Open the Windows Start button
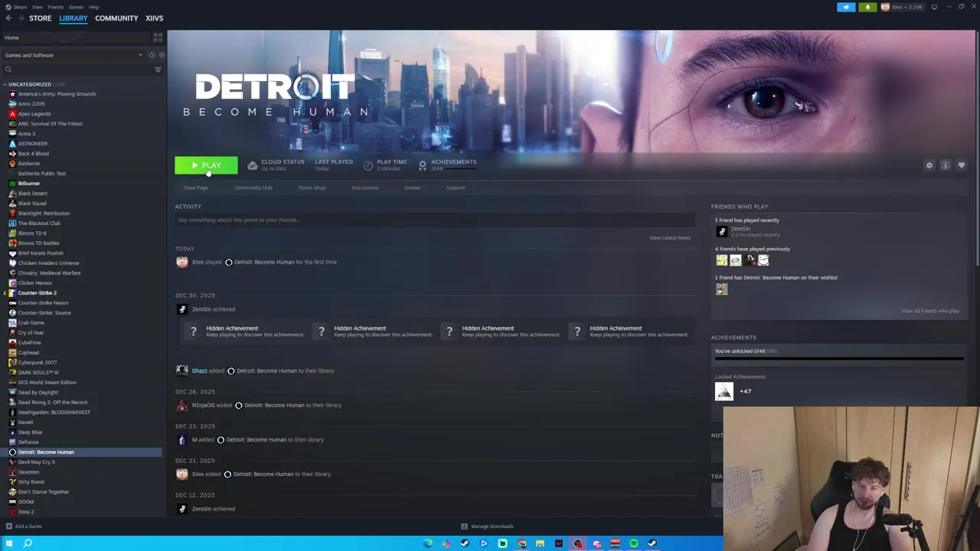The image size is (980, 551). [8, 543]
